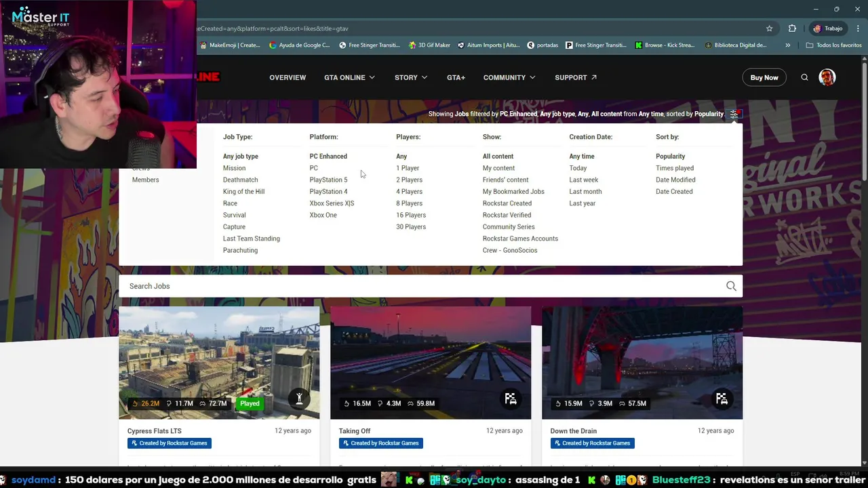The image size is (868, 488).
Task: Select the Rockstar Verified show filter
Action: pyautogui.click(x=507, y=215)
